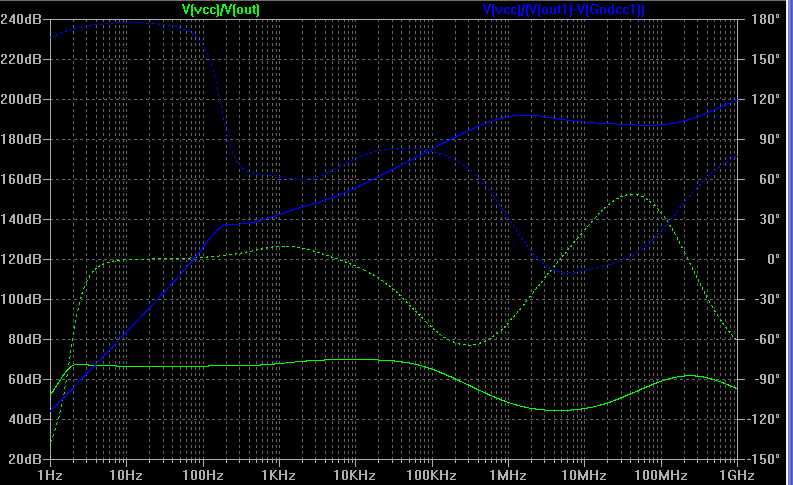Click the blue V(vcc)/(V(out1)-V(Gndcc1)) trace label
The height and width of the screenshot is (485, 793).
click(564, 9)
